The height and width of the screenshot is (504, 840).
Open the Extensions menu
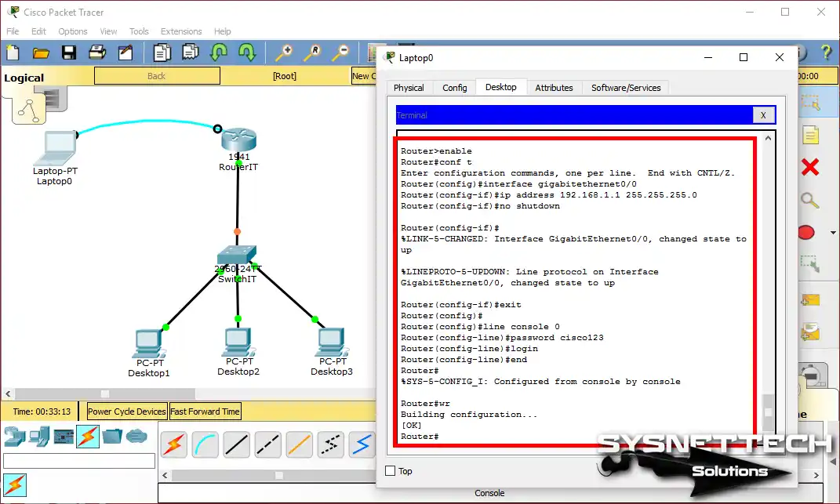tap(180, 31)
